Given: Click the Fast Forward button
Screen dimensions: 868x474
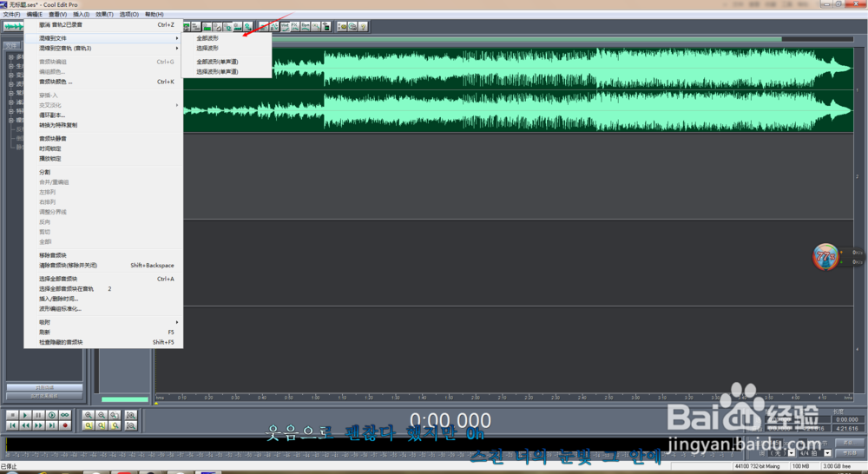Looking at the screenshot, I should tap(38, 425).
